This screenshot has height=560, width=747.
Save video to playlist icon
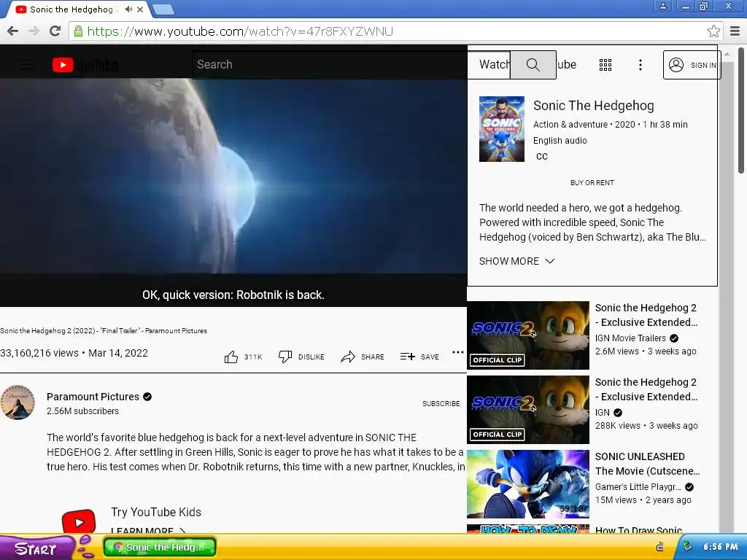click(x=407, y=357)
